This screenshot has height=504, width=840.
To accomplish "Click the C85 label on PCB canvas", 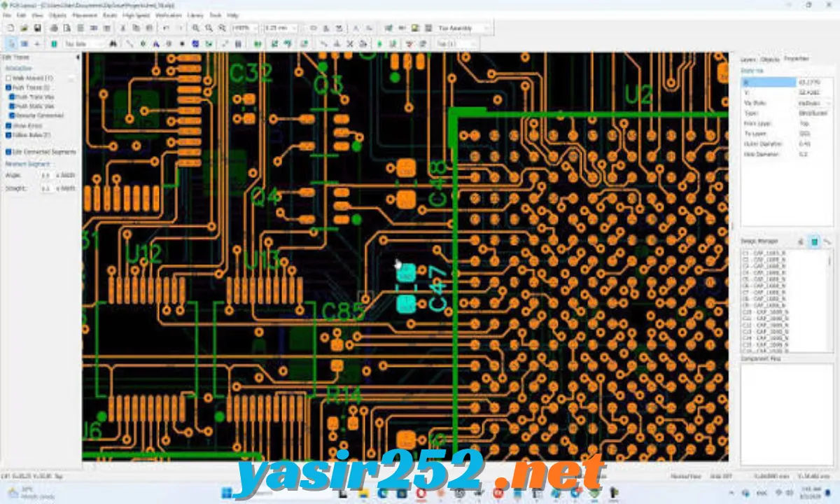I will 342,312.
